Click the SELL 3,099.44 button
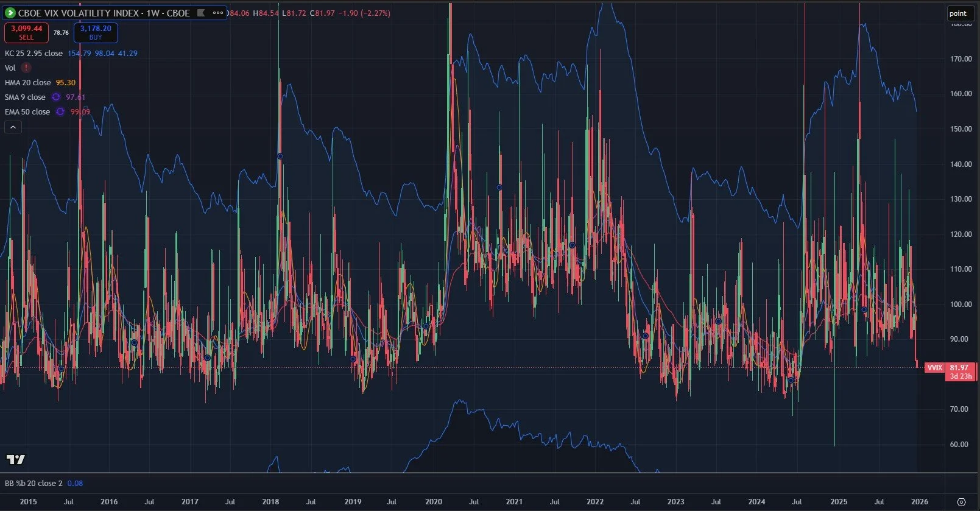This screenshot has width=980, height=511. click(26, 32)
